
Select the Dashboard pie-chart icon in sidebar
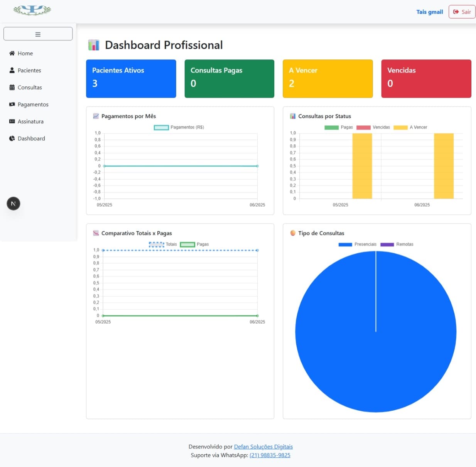coord(12,138)
